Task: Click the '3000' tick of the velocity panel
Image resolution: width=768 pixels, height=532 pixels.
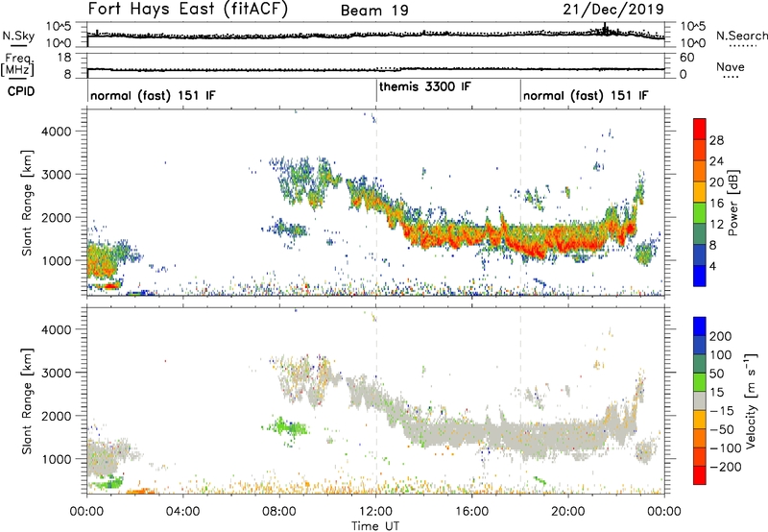Action: [x=57, y=373]
